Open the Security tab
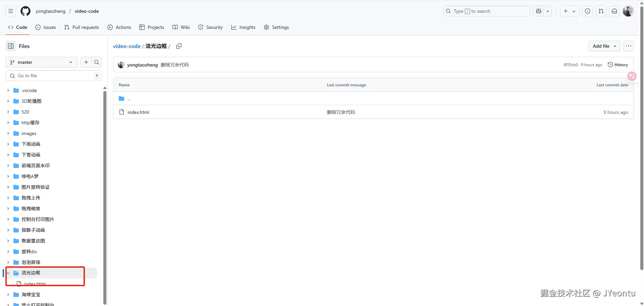 210,27
